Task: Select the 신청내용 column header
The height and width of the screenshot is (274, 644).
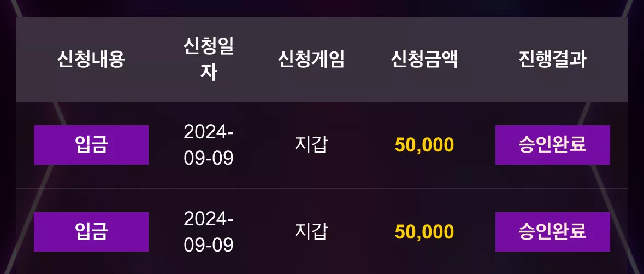Action: pyautogui.click(x=91, y=59)
